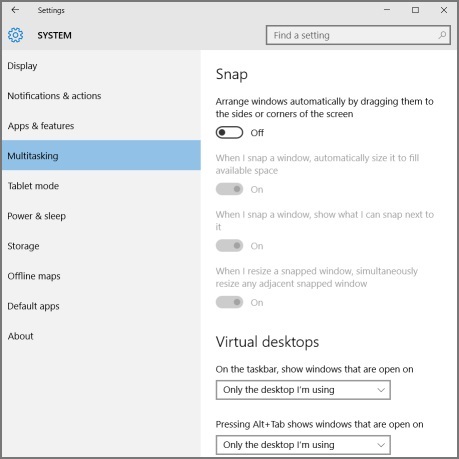Maximize the Settings window
This screenshot has width=459, height=459.
click(x=415, y=10)
